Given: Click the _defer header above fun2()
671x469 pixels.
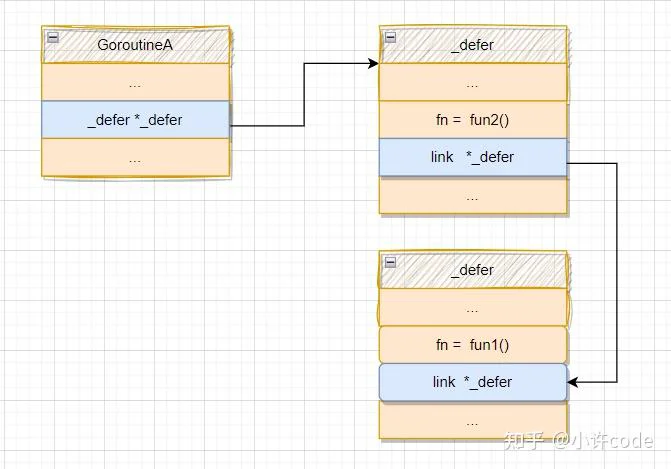Looking at the screenshot, I should point(472,45).
